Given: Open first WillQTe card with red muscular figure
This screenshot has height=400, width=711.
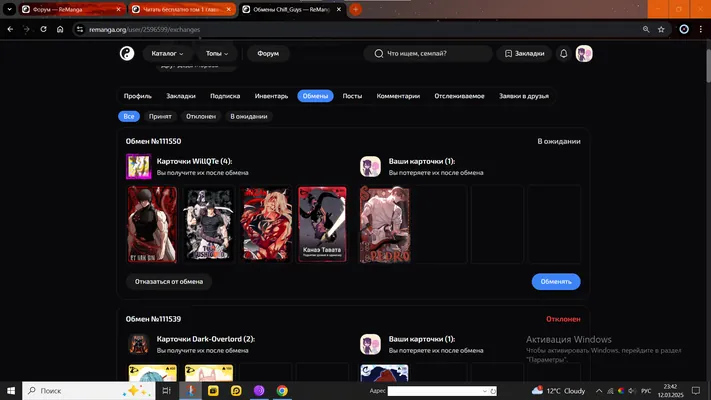Looking at the screenshot, I should coord(152,224).
